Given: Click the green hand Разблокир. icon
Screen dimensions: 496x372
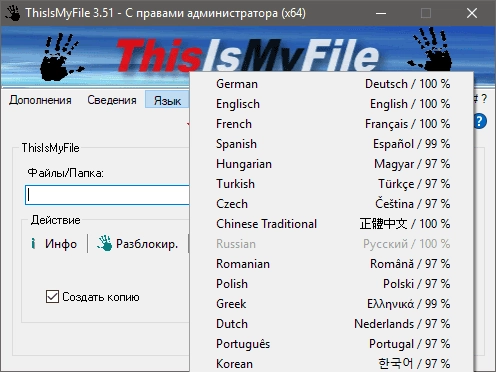Looking at the screenshot, I should point(105,243).
